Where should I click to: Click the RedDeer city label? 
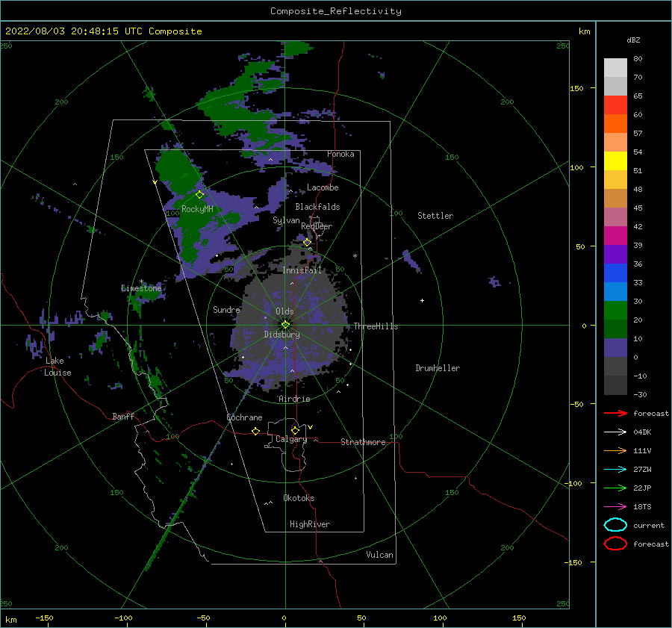coord(317,226)
